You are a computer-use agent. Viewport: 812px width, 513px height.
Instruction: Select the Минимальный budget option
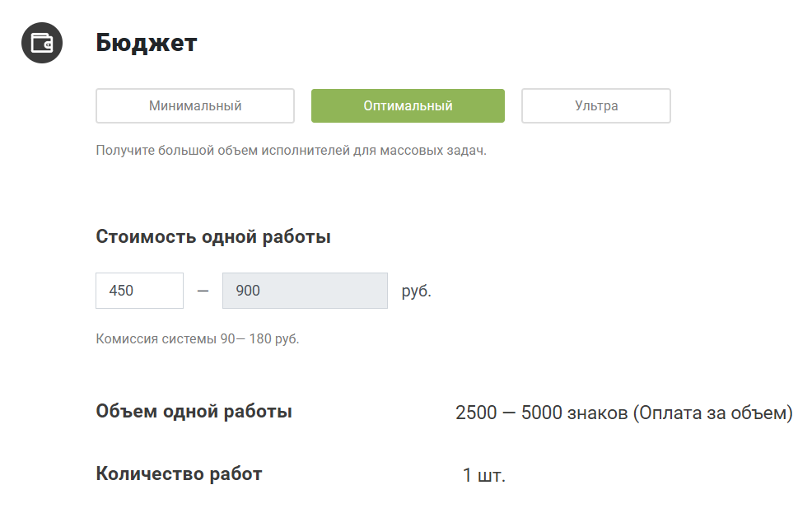coord(195,105)
